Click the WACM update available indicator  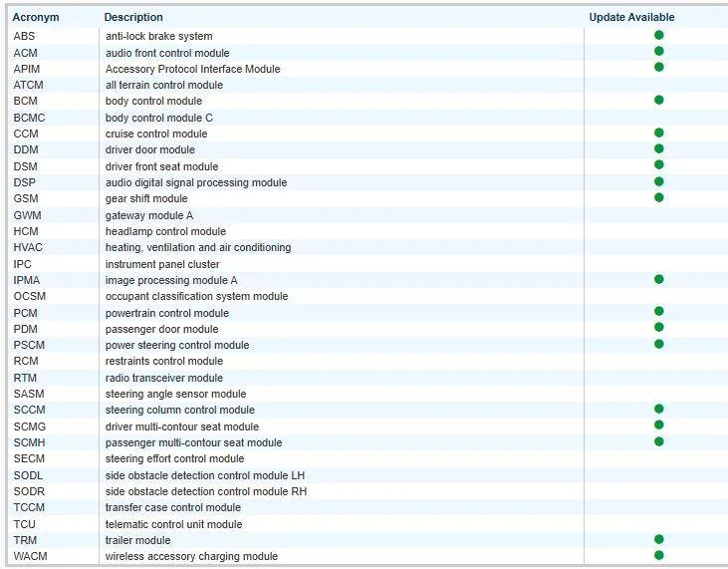coord(658,555)
